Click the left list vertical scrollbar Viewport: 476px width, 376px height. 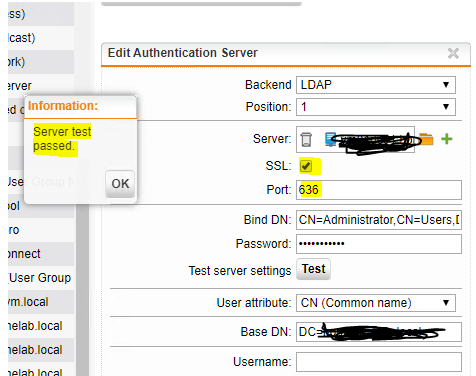[x=82, y=290]
